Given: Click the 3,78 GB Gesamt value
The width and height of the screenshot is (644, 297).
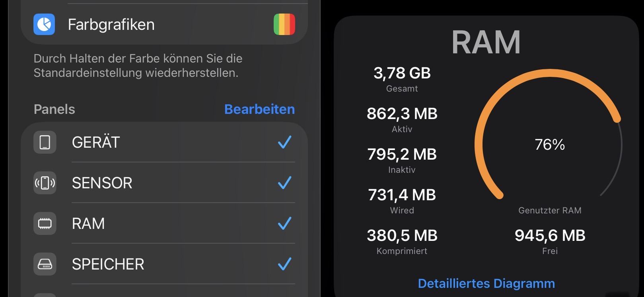Looking at the screenshot, I should click(402, 73).
